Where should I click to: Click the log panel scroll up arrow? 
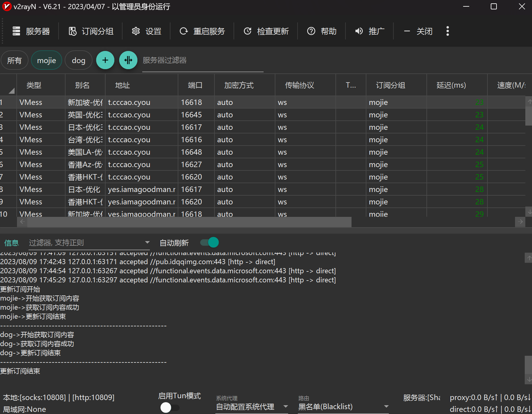pyautogui.click(x=529, y=258)
